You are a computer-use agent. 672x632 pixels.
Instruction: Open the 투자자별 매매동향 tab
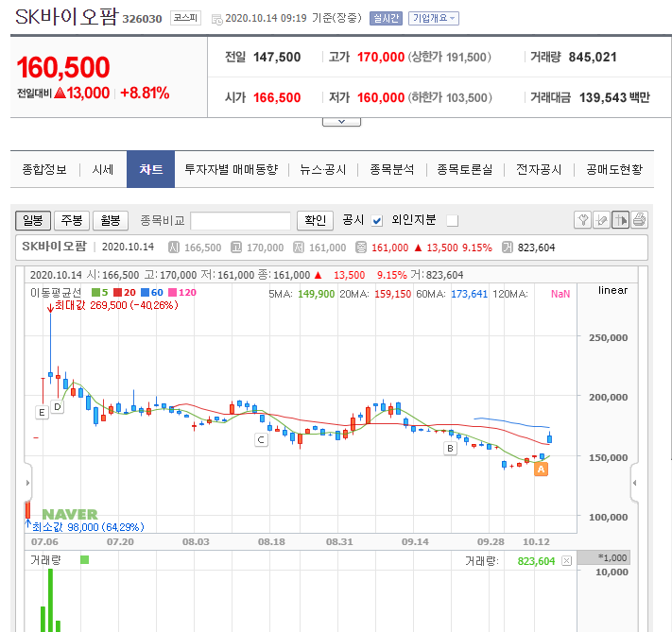(232, 170)
